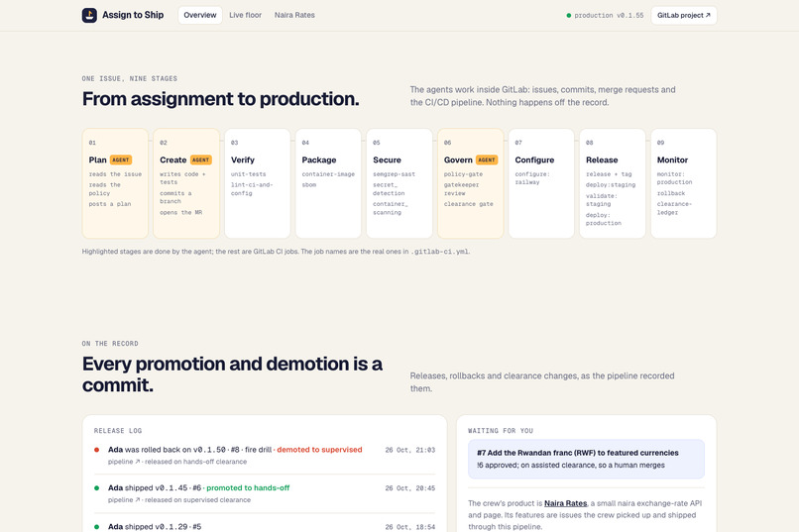Click the green dot on v0.1.45 entry

click(97, 488)
